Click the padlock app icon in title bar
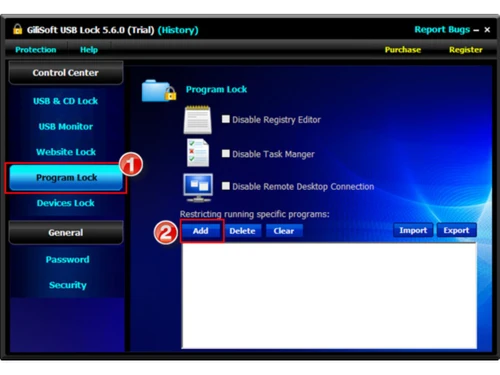Screen dimensions: 500x375 [x=17, y=29]
